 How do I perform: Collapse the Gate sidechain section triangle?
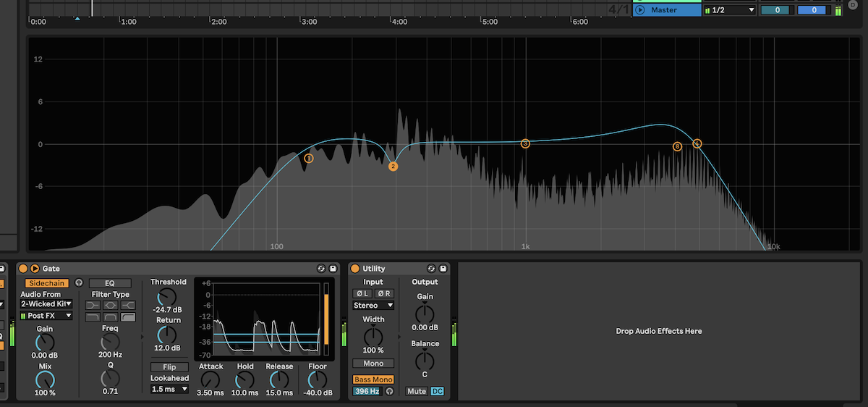[x=35, y=269]
